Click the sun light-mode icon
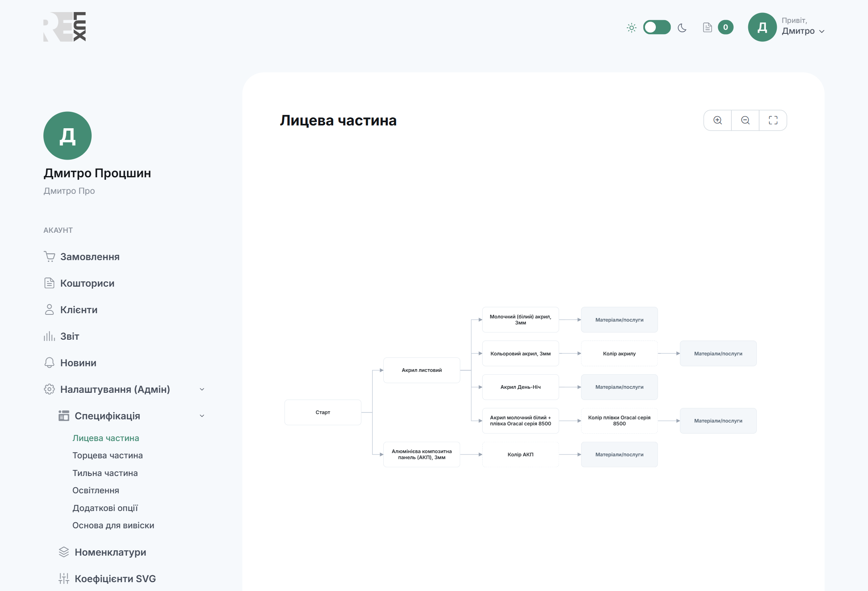Image resolution: width=868 pixels, height=591 pixels. [632, 28]
